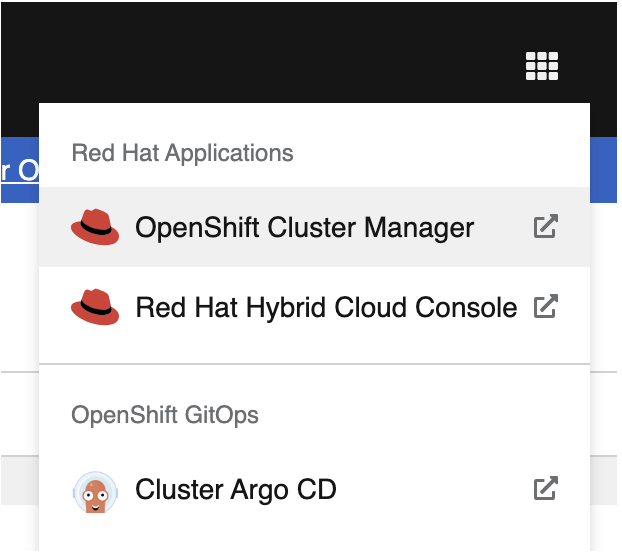Viewport: 622px width, 558px height.
Task: Click separator line above OpenShift GitOps
Action: (314, 364)
